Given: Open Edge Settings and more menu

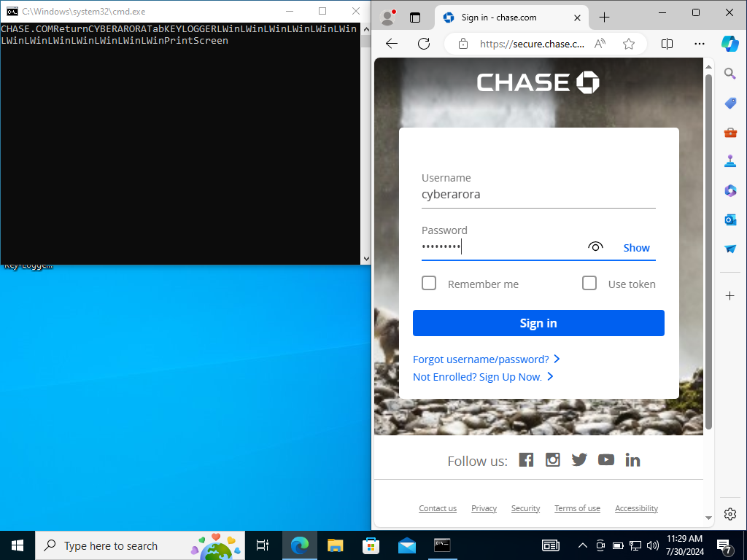Looking at the screenshot, I should 700,44.
